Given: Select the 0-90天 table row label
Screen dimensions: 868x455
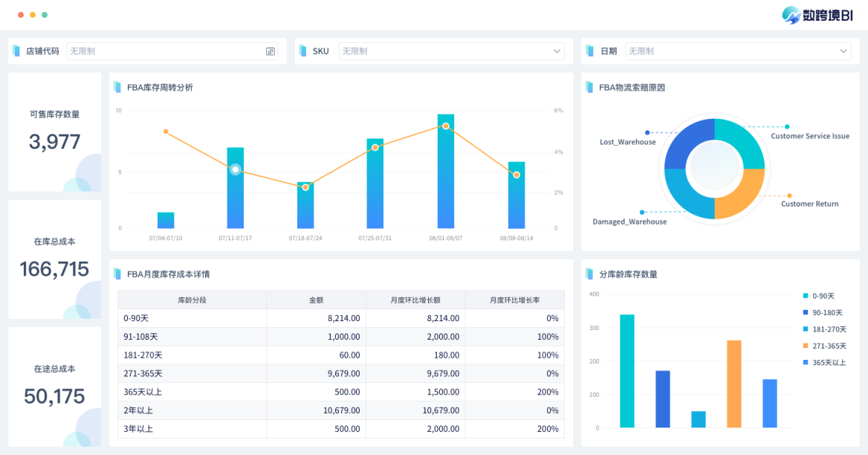Looking at the screenshot, I should point(137,318).
